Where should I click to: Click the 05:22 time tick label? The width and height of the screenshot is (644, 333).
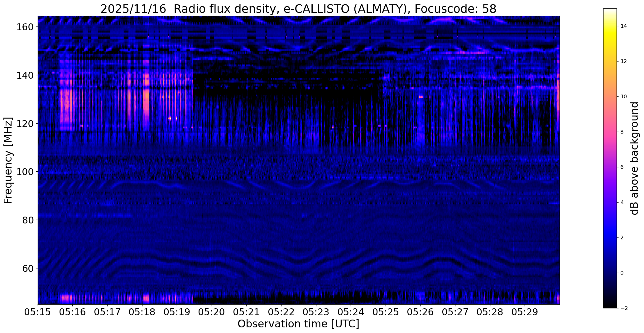pyautogui.click(x=281, y=312)
